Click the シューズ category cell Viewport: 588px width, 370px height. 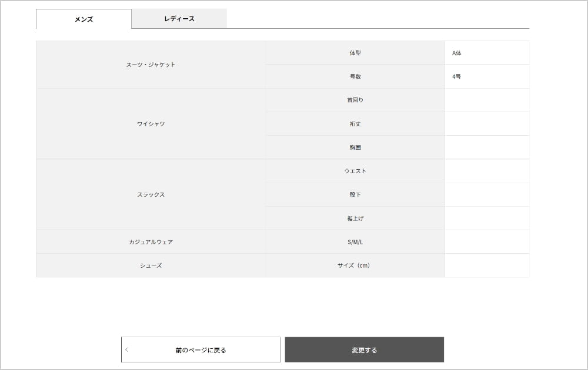pos(151,265)
